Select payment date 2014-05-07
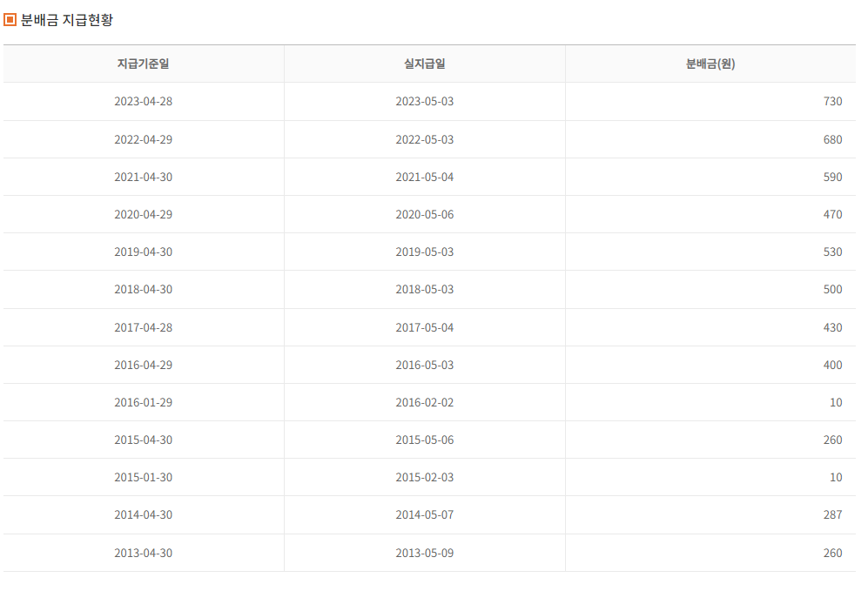The image size is (868, 591). (425, 514)
